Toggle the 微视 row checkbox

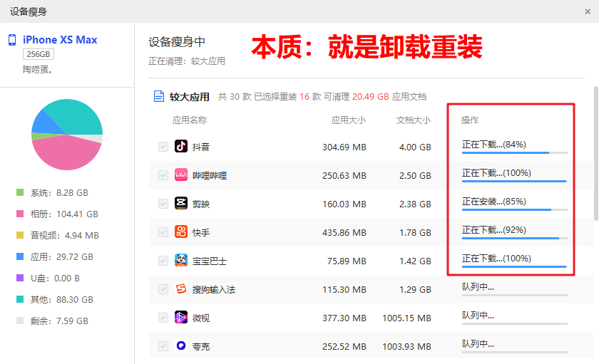(163, 318)
